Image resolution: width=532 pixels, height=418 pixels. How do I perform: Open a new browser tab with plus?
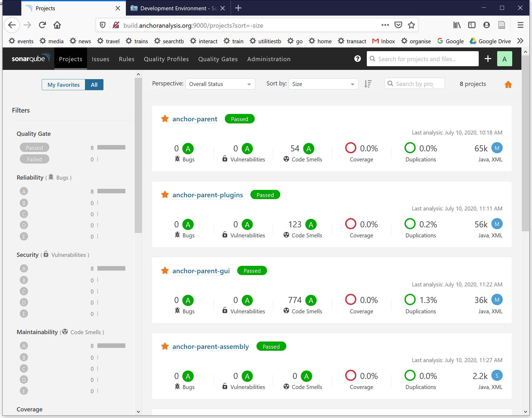click(238, 8)
